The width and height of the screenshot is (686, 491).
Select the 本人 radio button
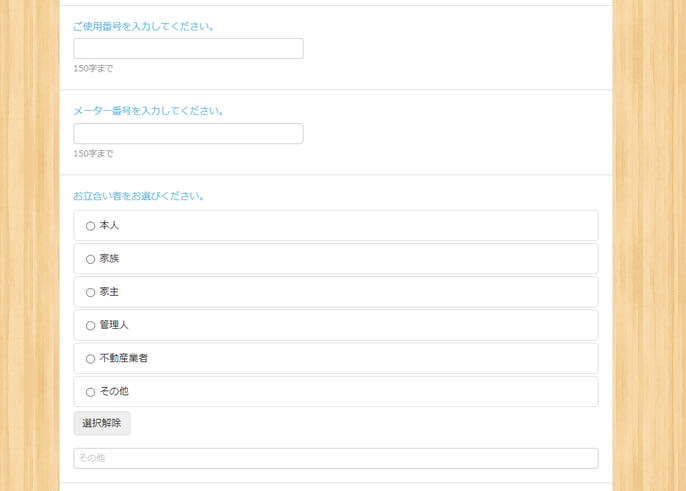click(90, 226)
